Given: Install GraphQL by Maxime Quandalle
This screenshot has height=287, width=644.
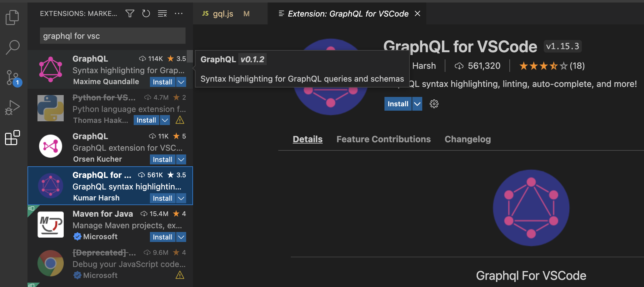Looking at the screenshot, I should 162,82.
